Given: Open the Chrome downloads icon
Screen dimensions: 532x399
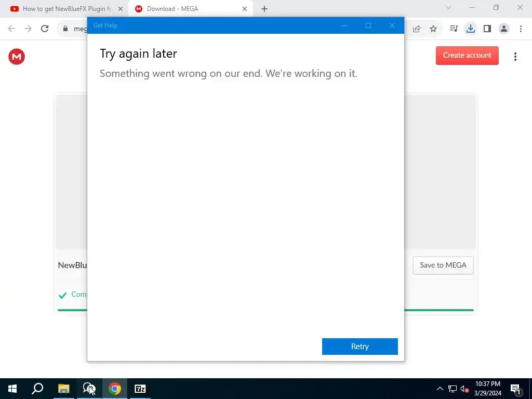Looking at the screenshot, I should point(470,29).
